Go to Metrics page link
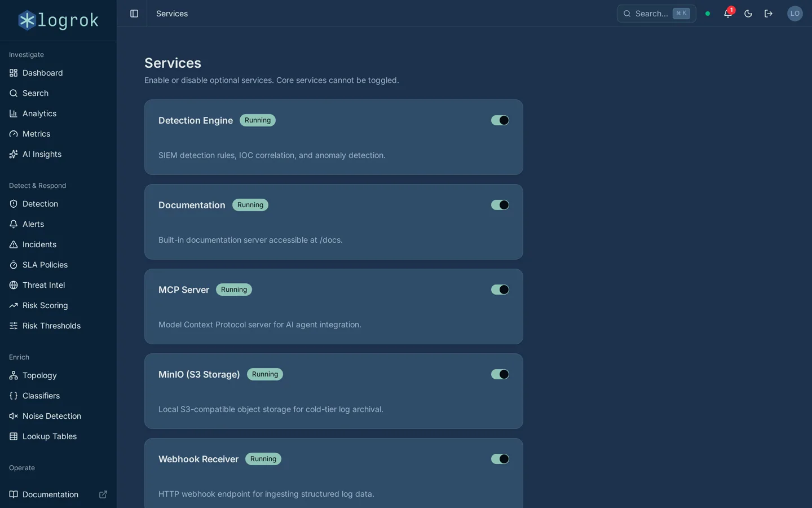The width and height of the screenshot is (812, 508). pos(59,134)
